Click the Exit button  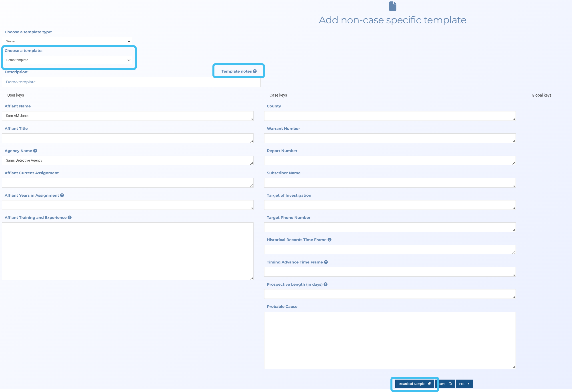464,384
